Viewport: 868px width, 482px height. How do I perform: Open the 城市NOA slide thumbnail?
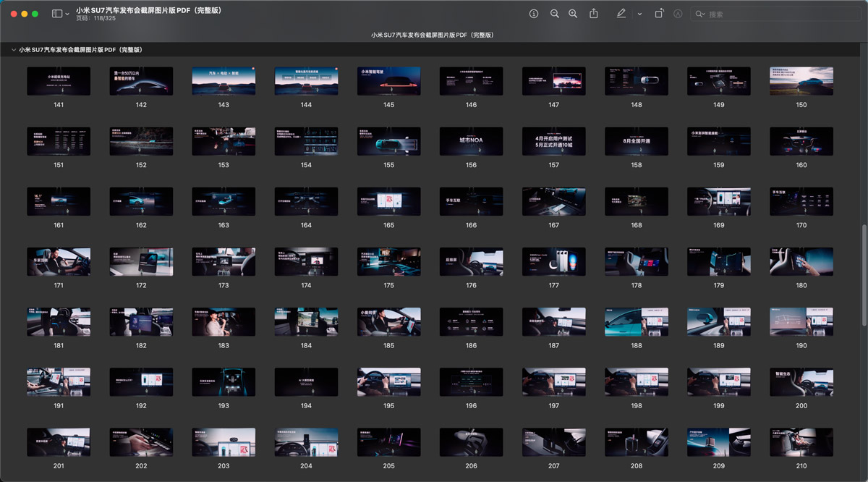(472, 141)
